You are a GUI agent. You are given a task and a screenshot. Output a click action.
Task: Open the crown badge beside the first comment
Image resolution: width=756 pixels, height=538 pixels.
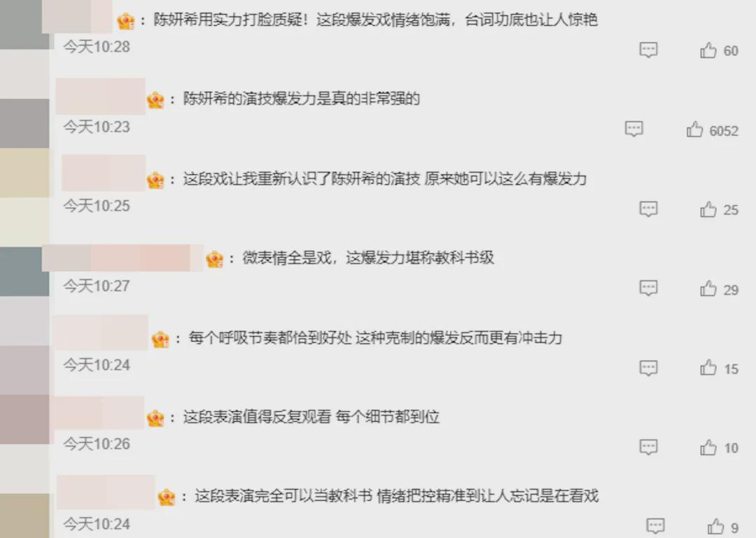126,21
